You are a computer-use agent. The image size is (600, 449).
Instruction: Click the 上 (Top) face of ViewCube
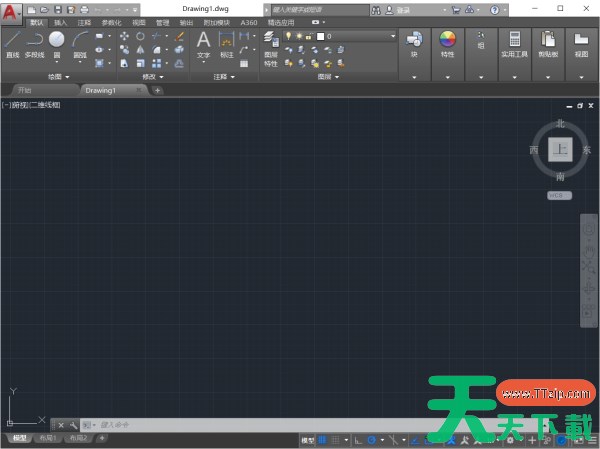click(x=560, y=149)
